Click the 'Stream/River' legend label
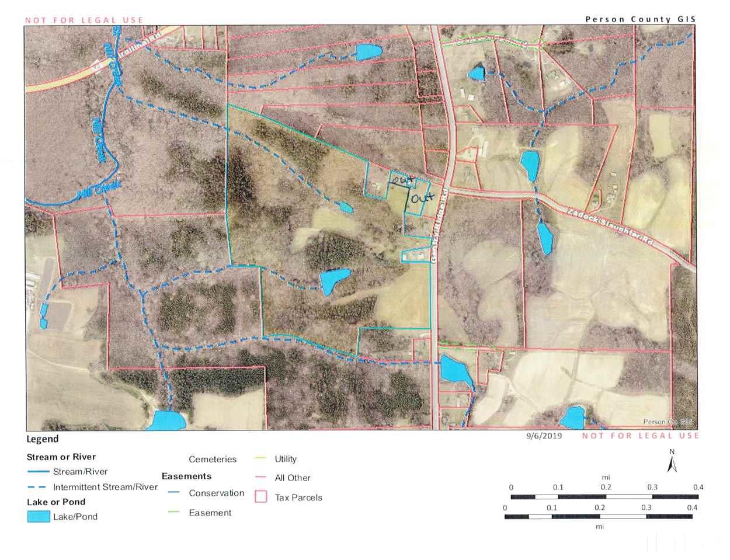Screen dimensions: 730x560 click(81, 471)
